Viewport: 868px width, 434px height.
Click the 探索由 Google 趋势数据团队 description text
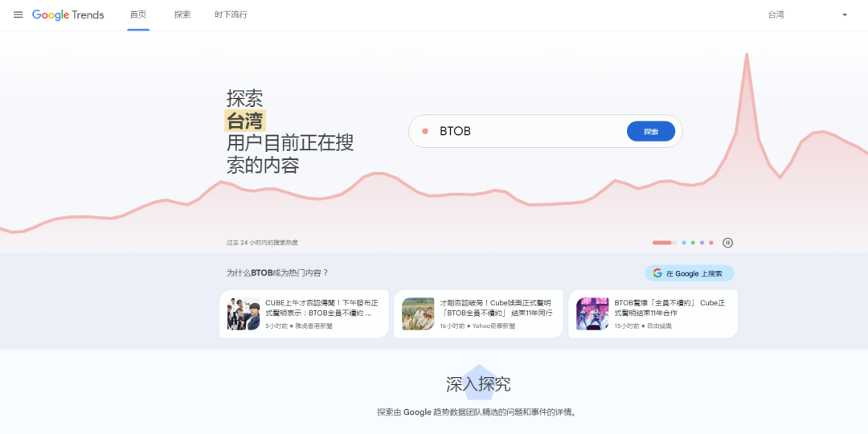coord(478,411)
